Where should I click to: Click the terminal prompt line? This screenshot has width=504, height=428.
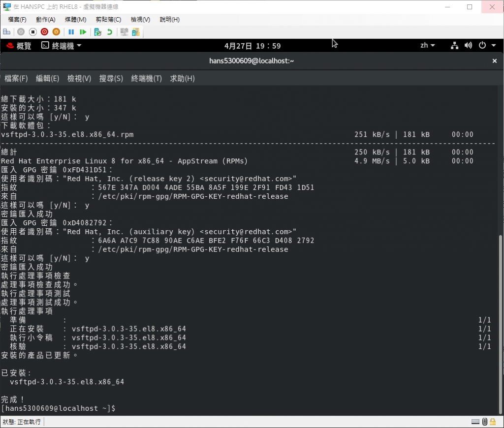[58, 408]
